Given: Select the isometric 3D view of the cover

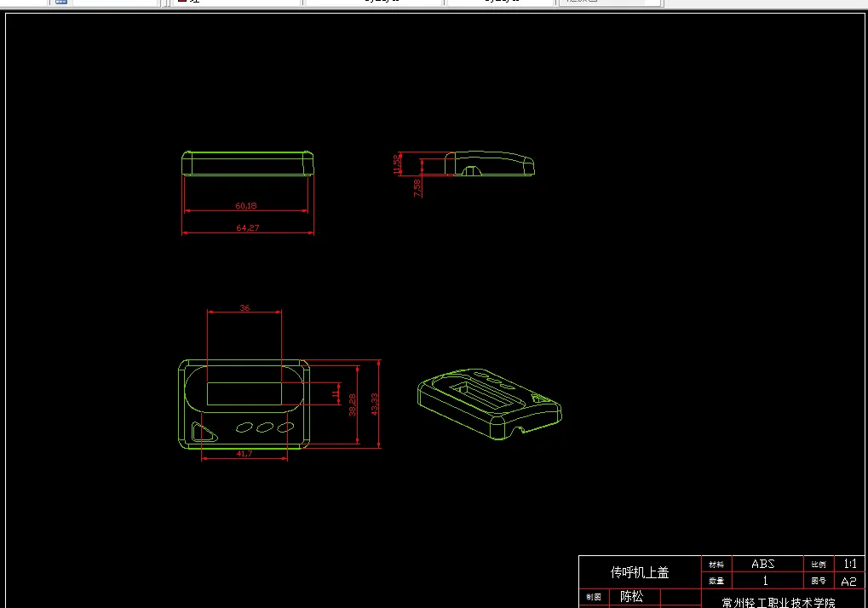Looking at the screenshot, I should [x=489, y=404].
